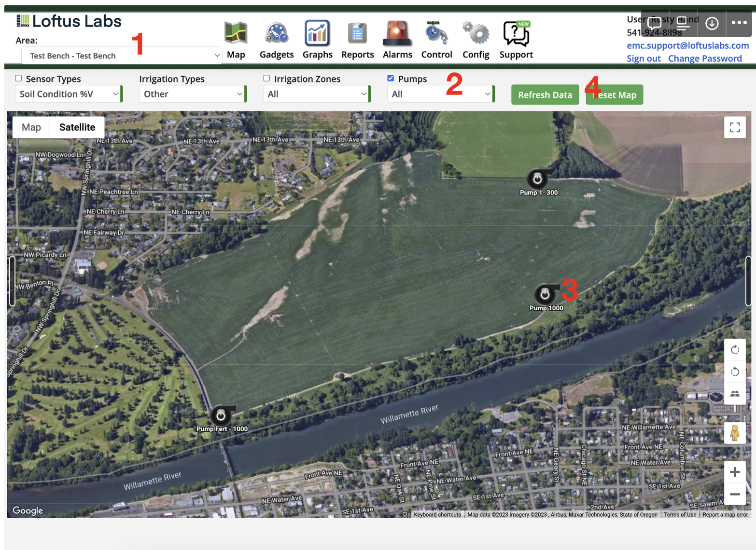Rotate map clockwise
Viewport: 756px width, 550px height.
click(735, 350)
